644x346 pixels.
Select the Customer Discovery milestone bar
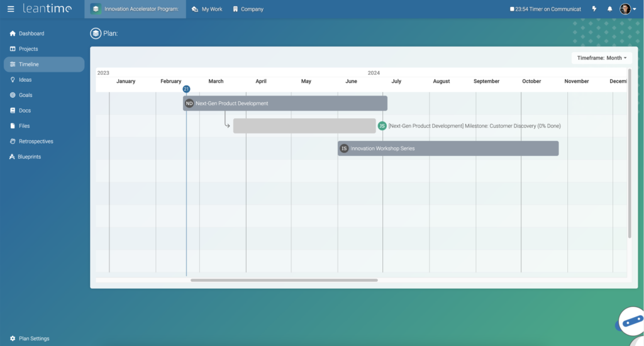pyautogui.click(x=304, y=126)
